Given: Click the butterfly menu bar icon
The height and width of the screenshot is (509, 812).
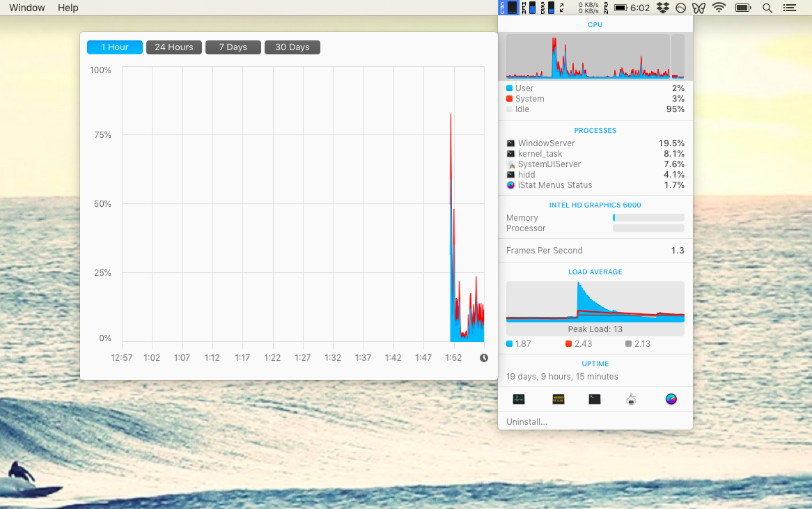Looking at the screenshot, I should (x=698, y=8).
